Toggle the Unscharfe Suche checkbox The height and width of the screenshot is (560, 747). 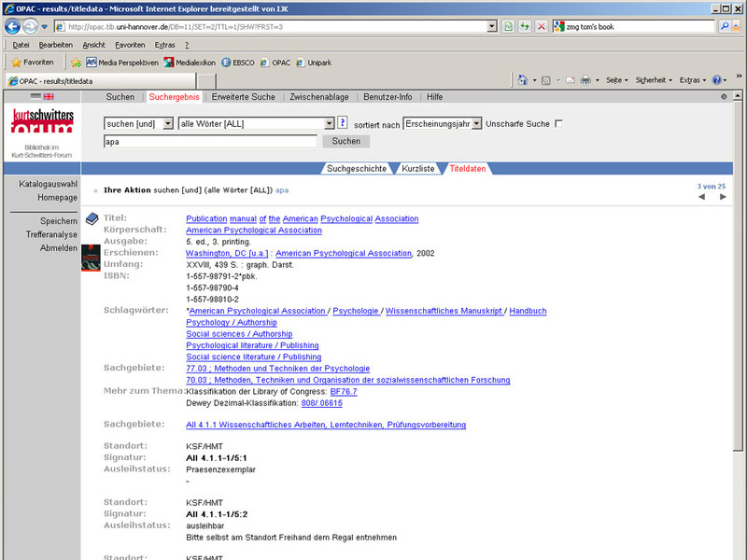[558, 124]
